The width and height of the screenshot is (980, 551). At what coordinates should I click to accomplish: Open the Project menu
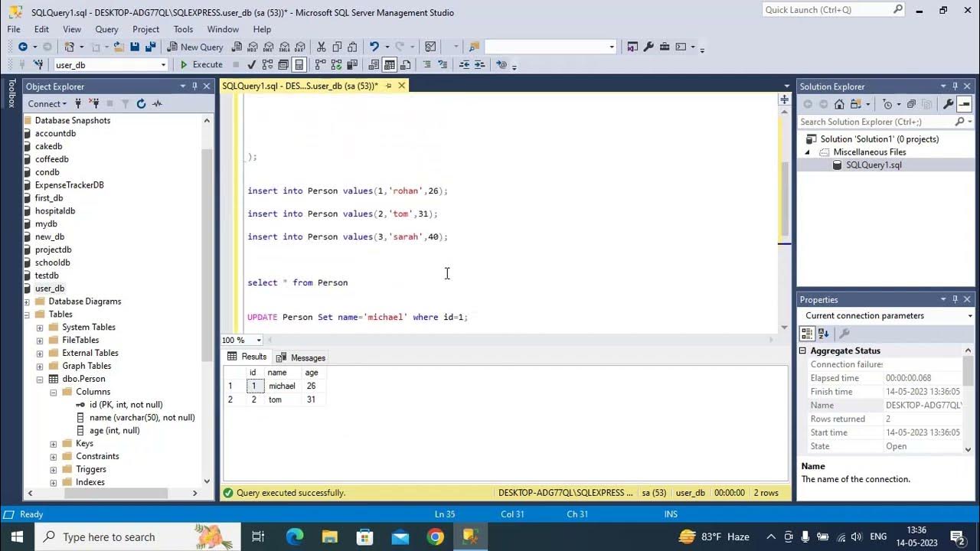point(145,29)
